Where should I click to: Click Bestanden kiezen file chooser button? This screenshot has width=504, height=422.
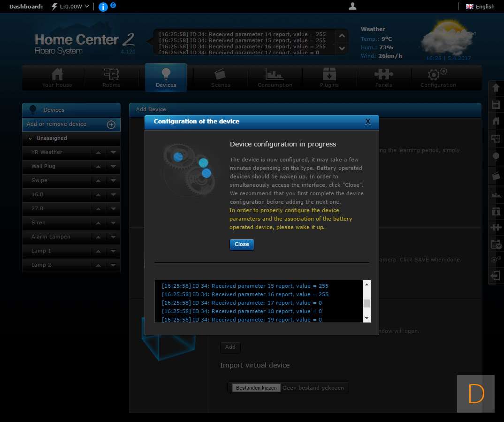256,388
